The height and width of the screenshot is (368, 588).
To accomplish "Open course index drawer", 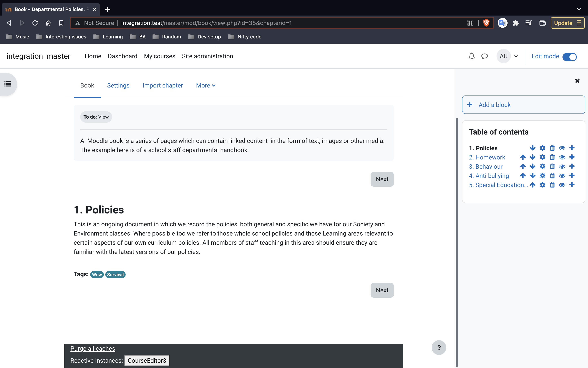I will point(8,84).
